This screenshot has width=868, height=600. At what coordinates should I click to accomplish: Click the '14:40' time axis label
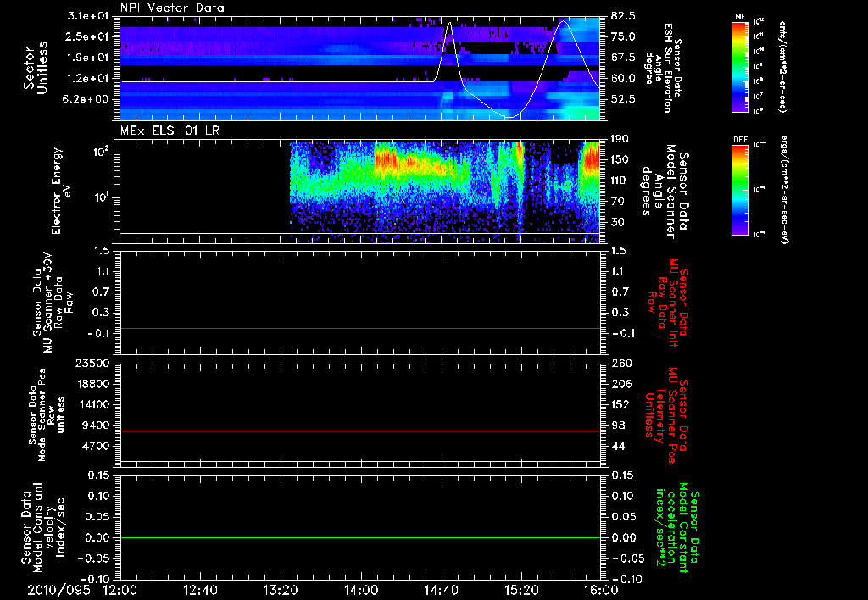441,591
